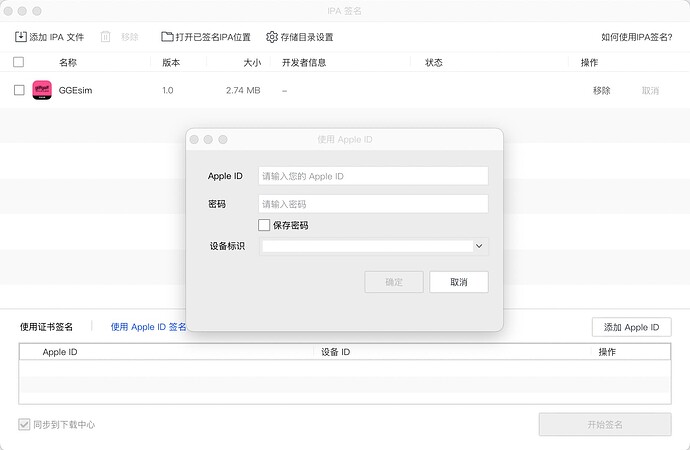Click the GGEsim name text
The height and width of the screenshot is (450, 690).
pyautogui.click(x=75, y=90)
